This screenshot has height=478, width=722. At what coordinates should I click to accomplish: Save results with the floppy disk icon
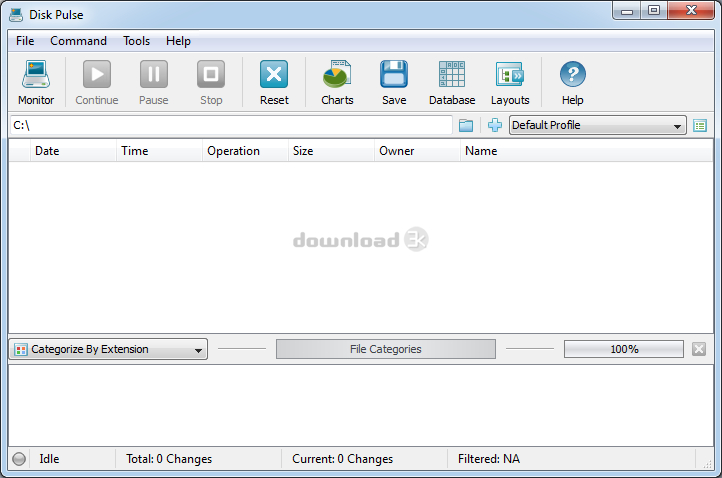click(394, 82)
